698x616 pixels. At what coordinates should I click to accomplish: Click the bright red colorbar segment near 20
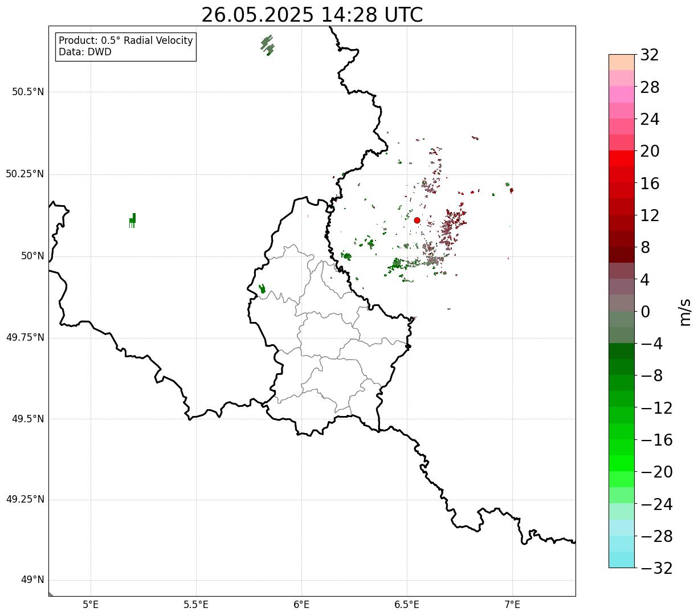622,158
